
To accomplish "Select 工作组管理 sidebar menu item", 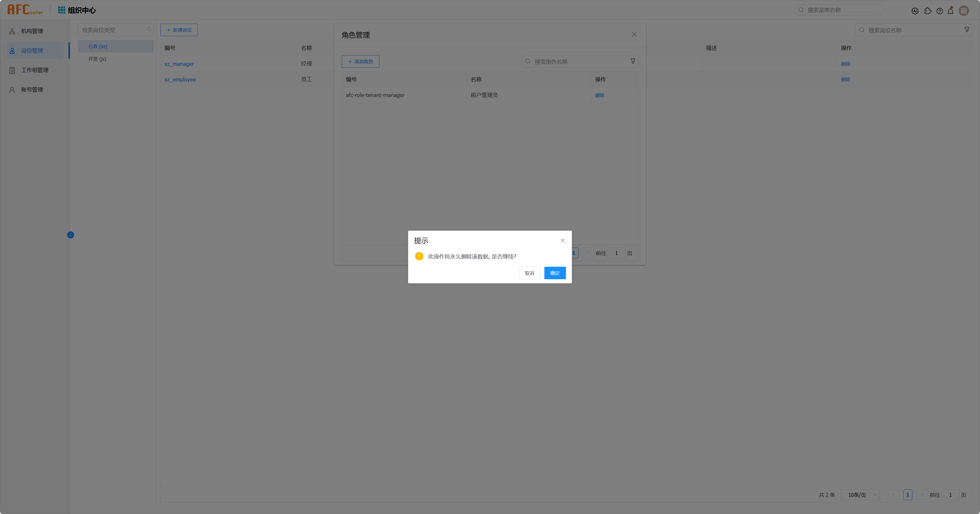I will pos(35,70).
